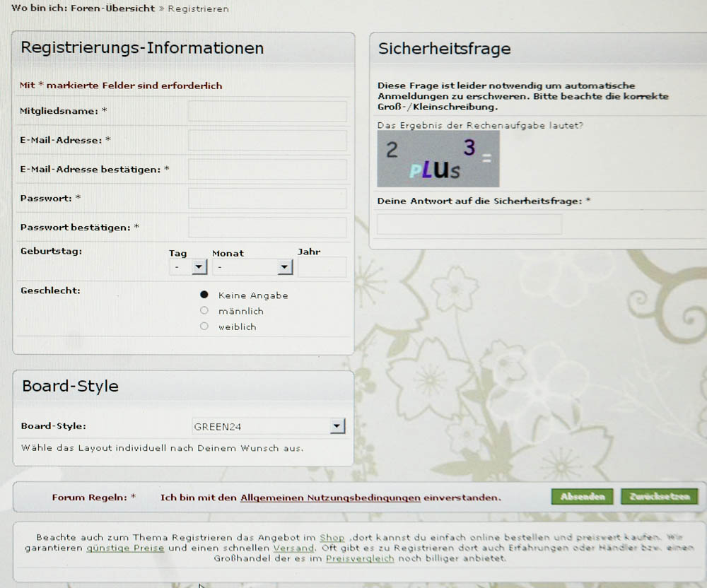
Task: Open the Board-Style GREEN24 dropdown
Action: point(267,426)
